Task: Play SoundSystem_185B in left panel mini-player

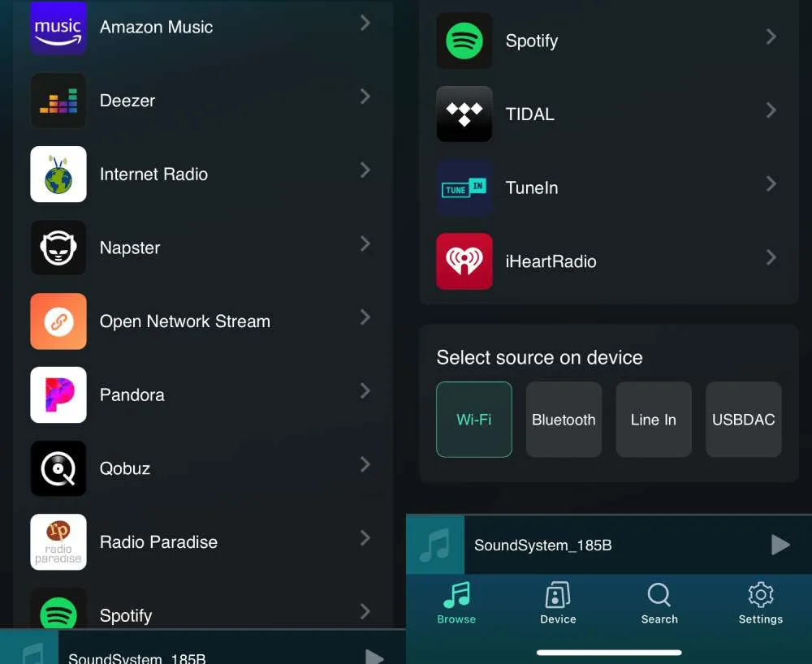Action: [374, 656]
